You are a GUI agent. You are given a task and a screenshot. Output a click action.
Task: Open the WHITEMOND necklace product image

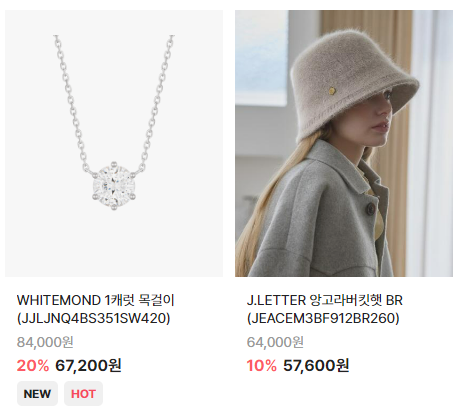[x=114, y=143]
